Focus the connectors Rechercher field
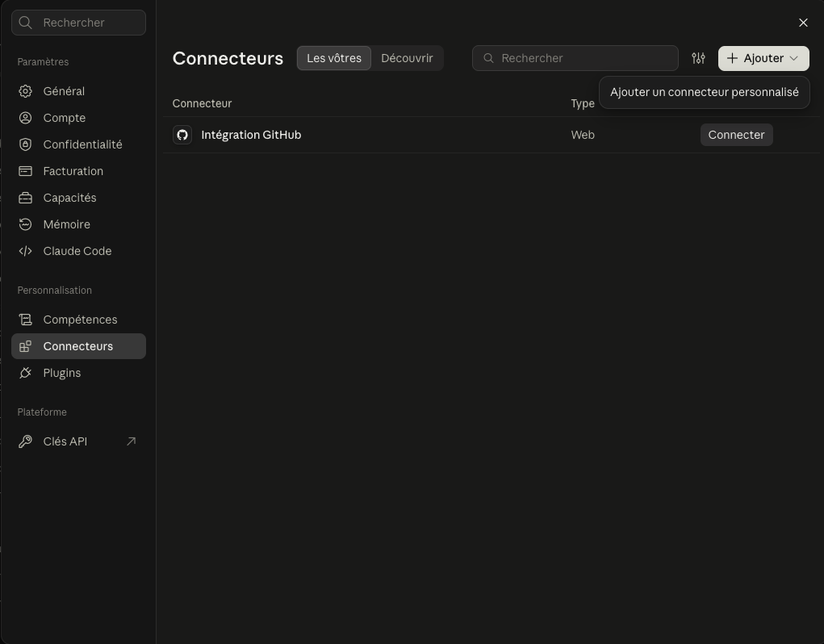This screenshot has height=644, width=824. (x=575, y=58)
